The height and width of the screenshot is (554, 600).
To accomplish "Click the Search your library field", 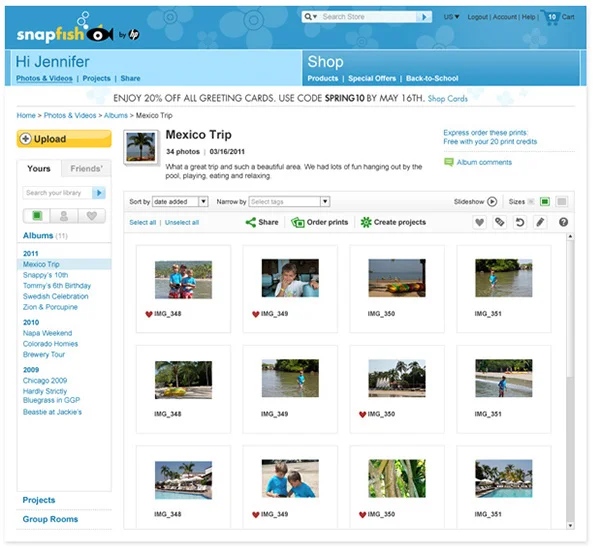I will [58, 193].
